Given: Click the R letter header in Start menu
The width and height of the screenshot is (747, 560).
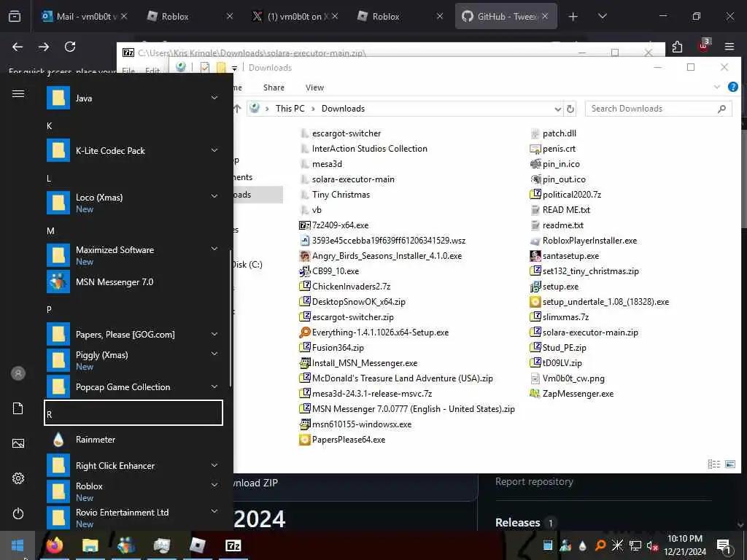Looking at the screenshot, I should [133, 413].
